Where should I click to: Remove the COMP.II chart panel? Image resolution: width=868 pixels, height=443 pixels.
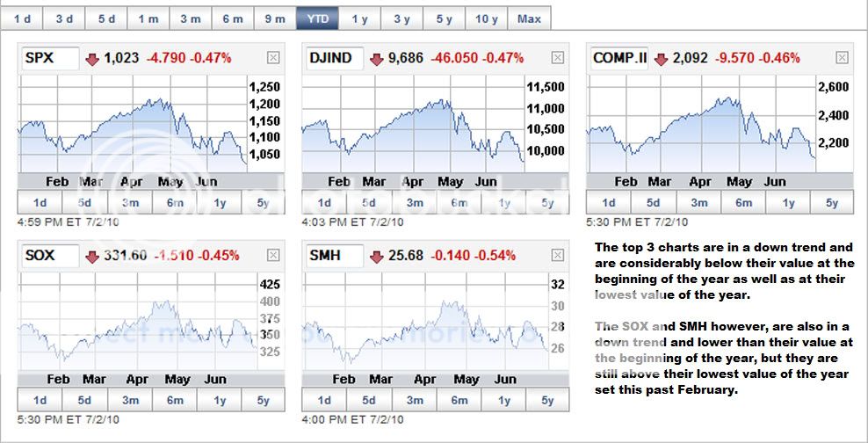pos(843,58)
